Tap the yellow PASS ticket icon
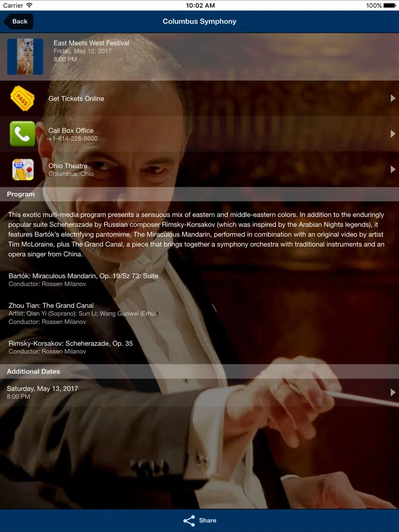 22,98
